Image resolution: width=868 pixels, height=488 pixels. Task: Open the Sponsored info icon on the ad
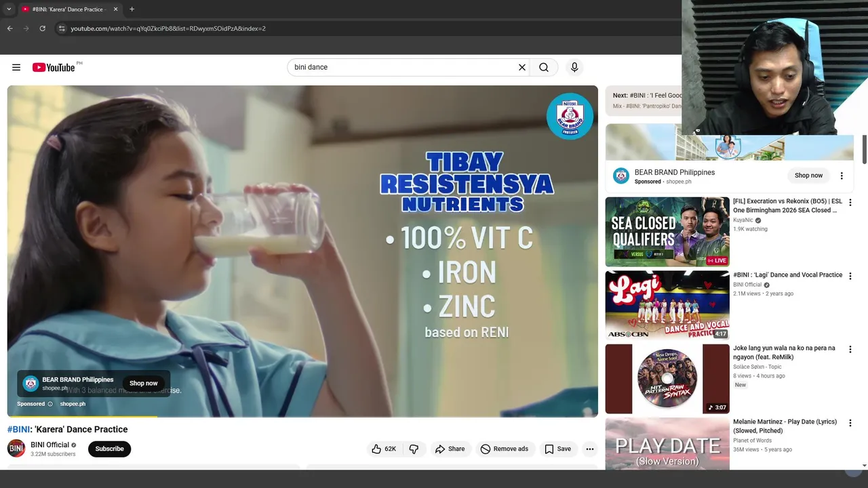50,404
